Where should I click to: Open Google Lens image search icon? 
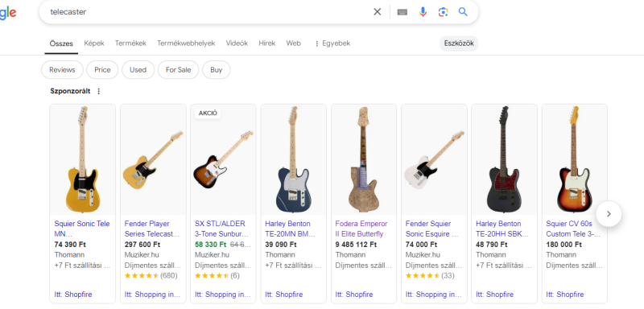443,12
